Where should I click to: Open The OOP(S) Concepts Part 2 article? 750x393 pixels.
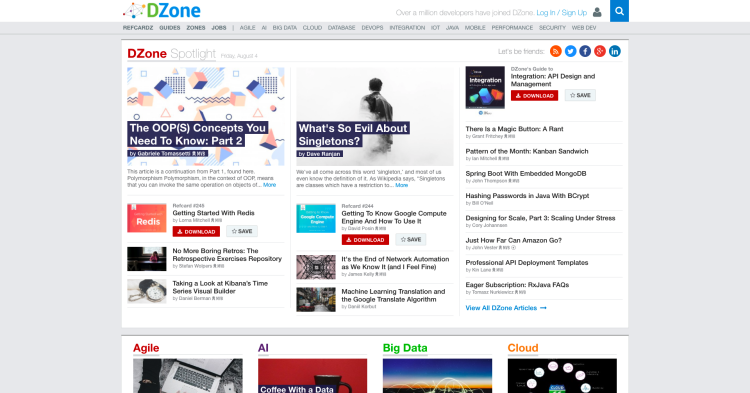pyautogui.click(x=198, y=134)
